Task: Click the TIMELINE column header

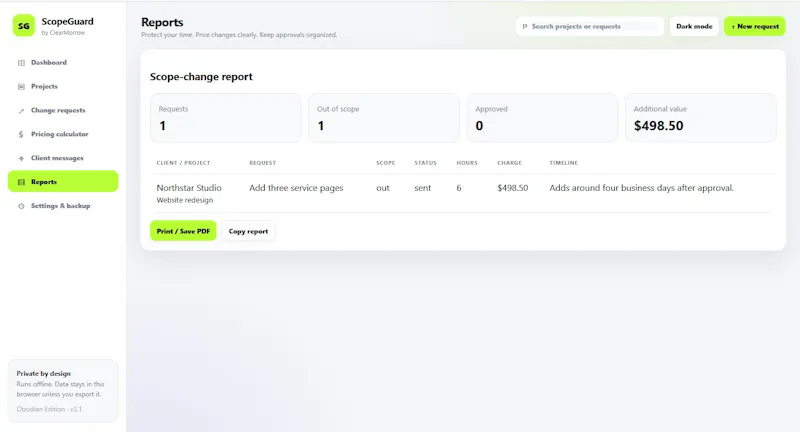Action: click(x=563, y=163)
